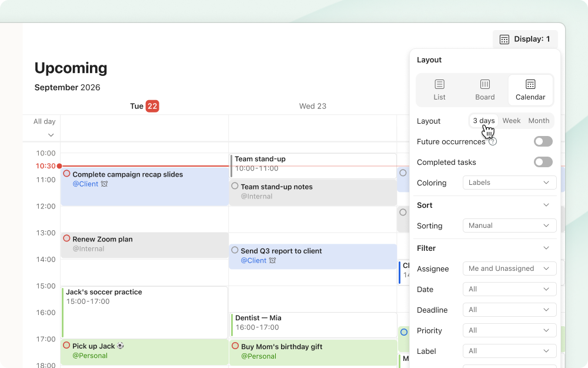Click the @Personal label on Buy Mom's birthday gift
This screenshot has width=588, height=368.
click(259, 356)
